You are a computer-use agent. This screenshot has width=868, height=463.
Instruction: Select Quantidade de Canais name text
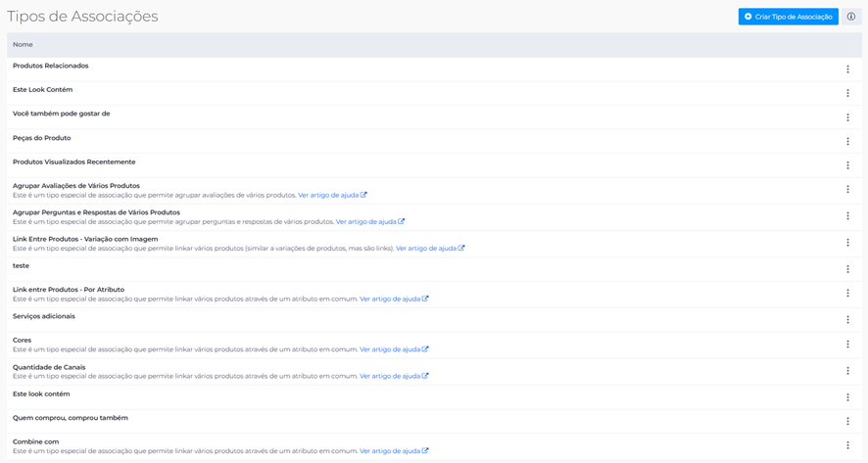(x=49, y=367)
